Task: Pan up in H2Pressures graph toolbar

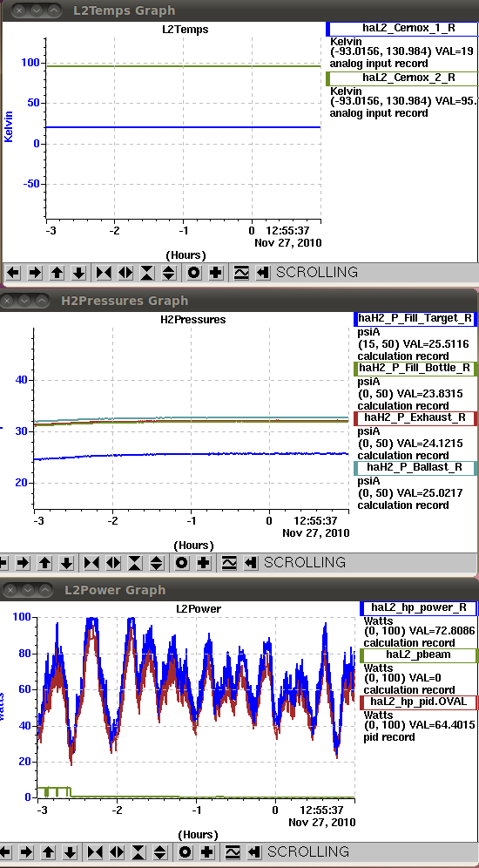Action: pyautogui.click(x=44, y=563)
